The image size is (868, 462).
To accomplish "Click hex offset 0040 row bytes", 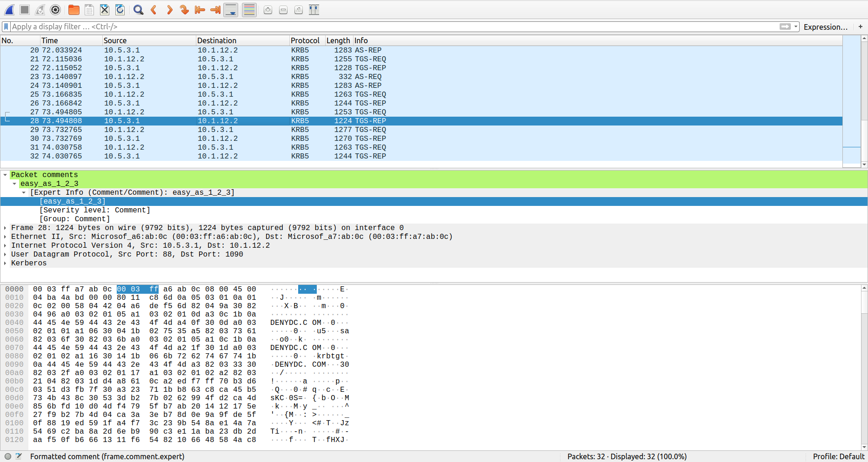I will tap(144, 323).
